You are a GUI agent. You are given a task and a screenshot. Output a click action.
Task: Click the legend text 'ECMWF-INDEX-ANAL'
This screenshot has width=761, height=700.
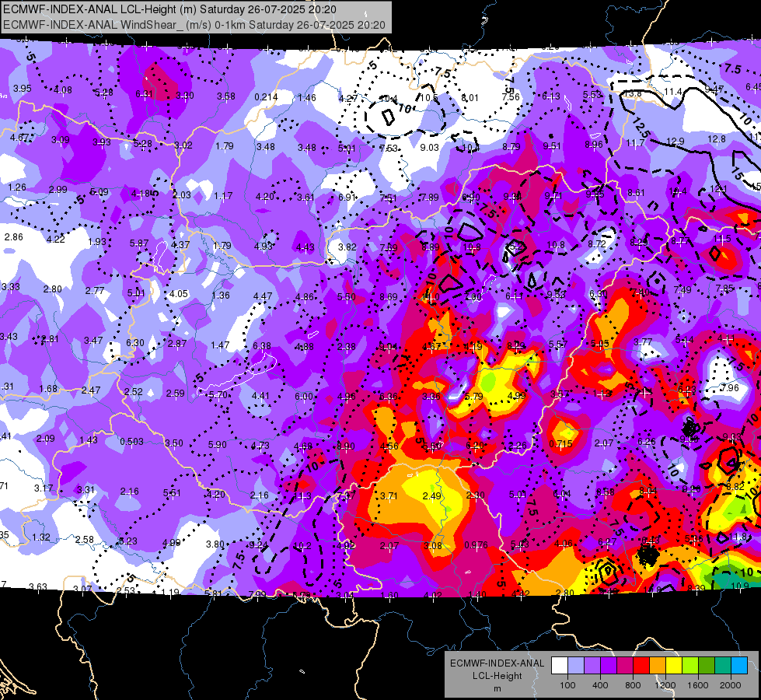pyautogui.click(x=497, y=663)
